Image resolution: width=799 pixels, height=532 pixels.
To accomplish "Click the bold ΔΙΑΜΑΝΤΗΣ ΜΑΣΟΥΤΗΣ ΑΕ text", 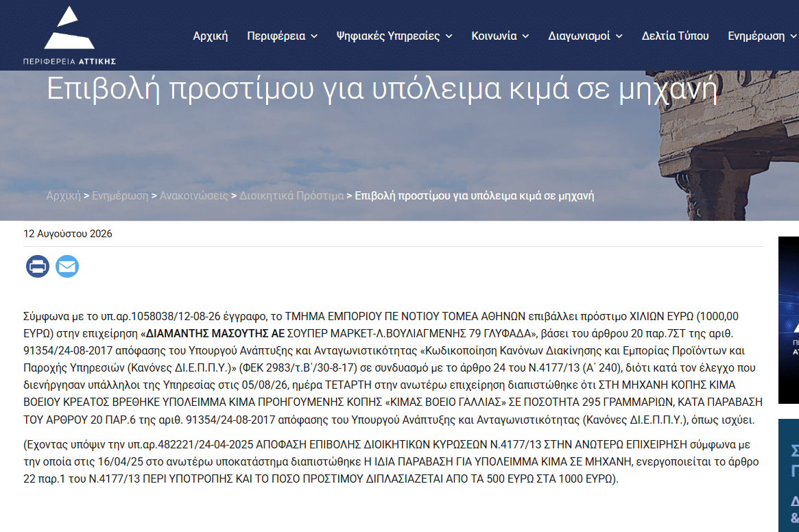I will tap(215, 334).
